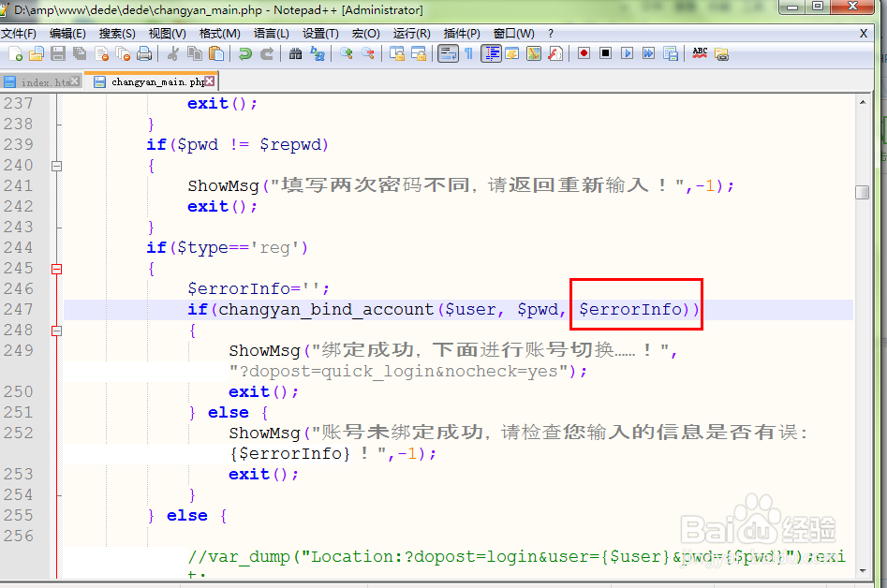Click Run macro multiple times icon
Viewport: 887px width, 588px height.
648,53
